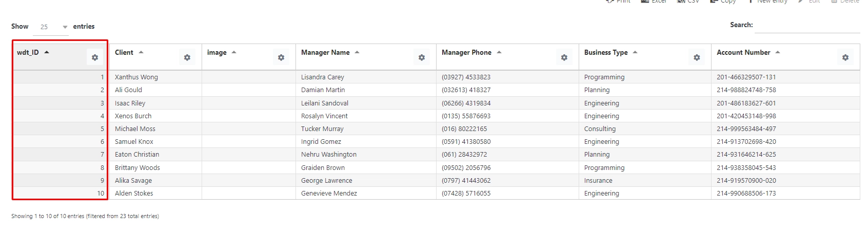Open Business Type column settings gear
Image resolution: width=868 pixels, height=236 pixels.
[697, 58]
